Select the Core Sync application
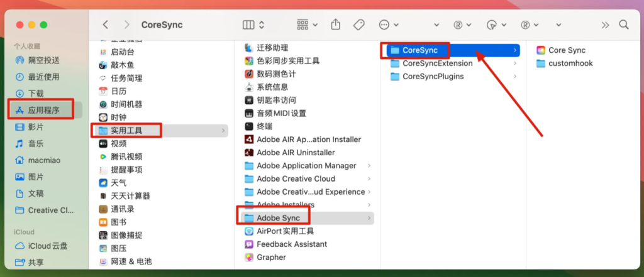Screen dimensions: 644x277 coord(560,50)
